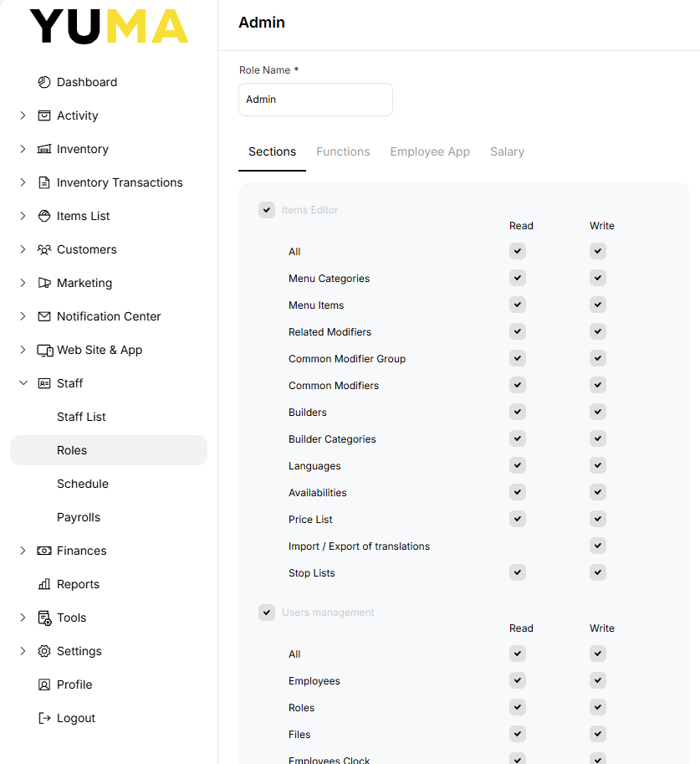Click the Reports bar chart icon
Image resolution: width=700 pixels, height=764 pixels.
point(44,584)
